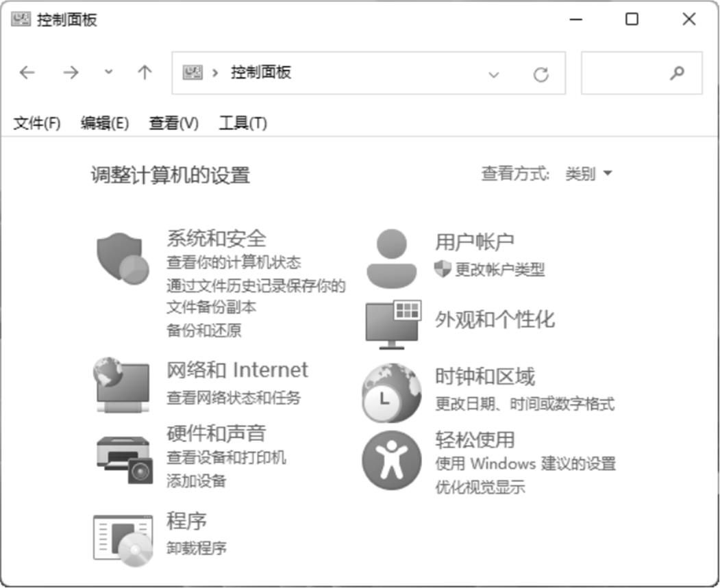The height and width of the screenshot is (588, 720).
Task: Click 查看你的计算机状态 link
Action: (234, 262)
